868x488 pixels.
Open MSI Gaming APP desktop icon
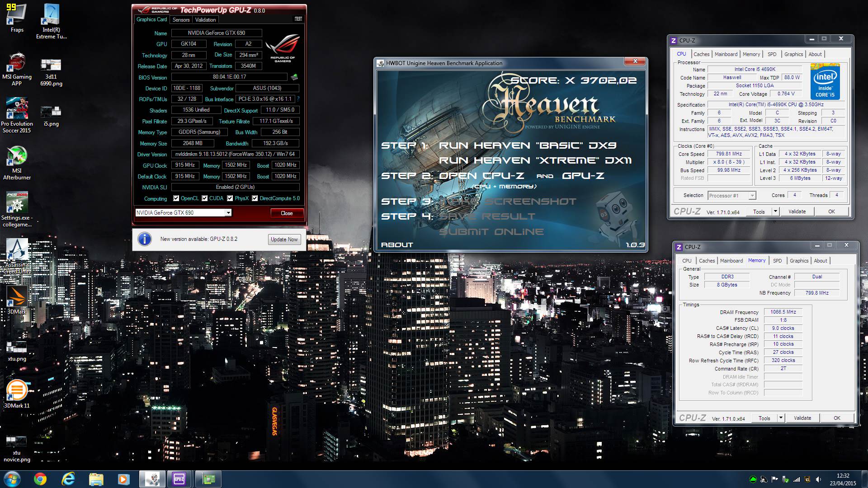coord(17,69)
